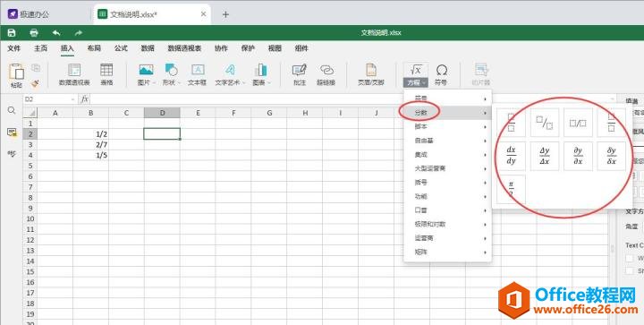Expand the 括号 brackets submenu
This screenshot has height=325, width=644.
pyautogui.click(x=448, y=183)
